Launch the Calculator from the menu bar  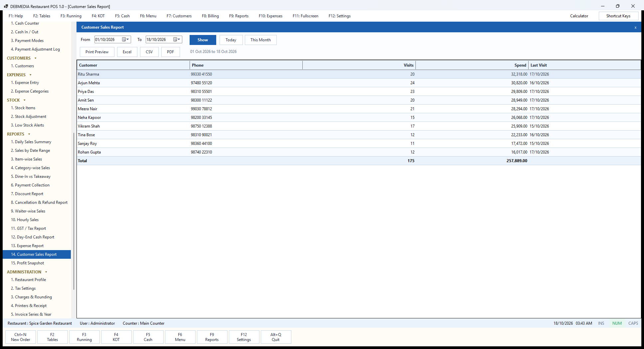point(579,16)
